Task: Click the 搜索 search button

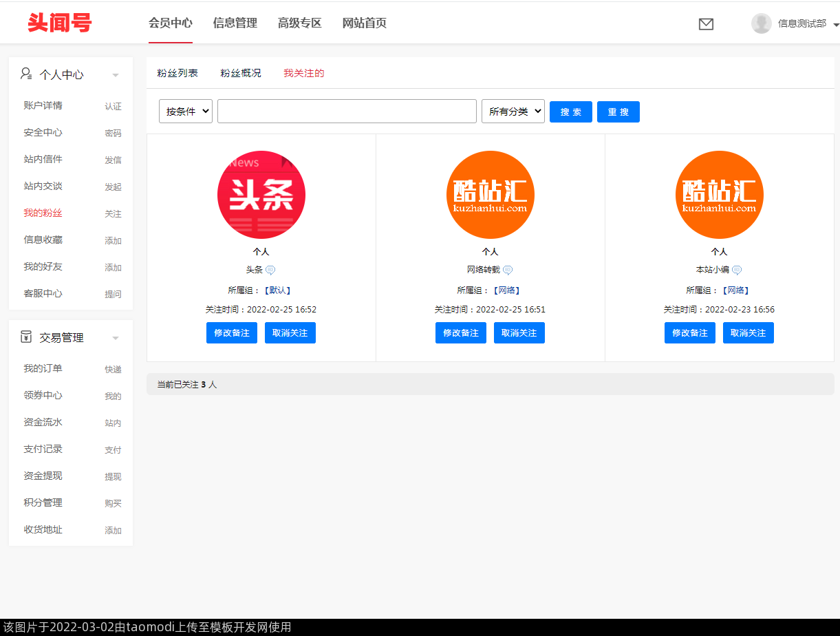Action: click(571, 112)
